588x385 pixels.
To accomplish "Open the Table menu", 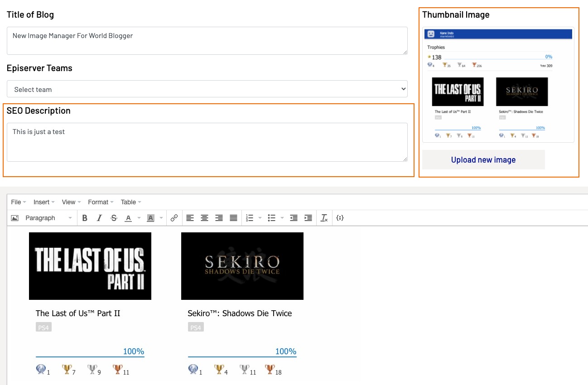I will coord(131,202).
